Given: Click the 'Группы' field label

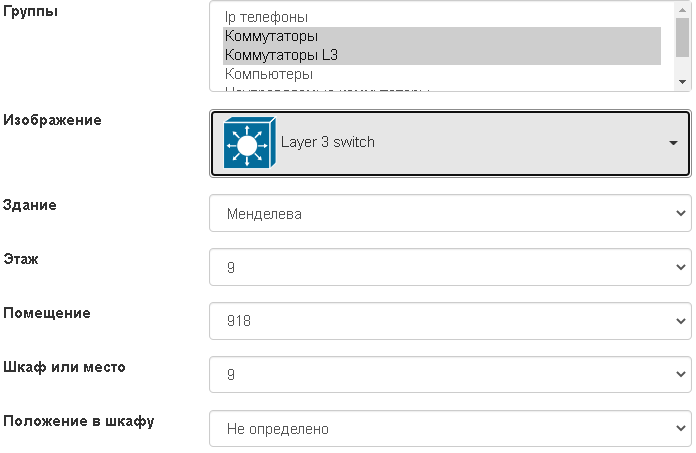Looking at the screenshot, I should tap(31, 12).
